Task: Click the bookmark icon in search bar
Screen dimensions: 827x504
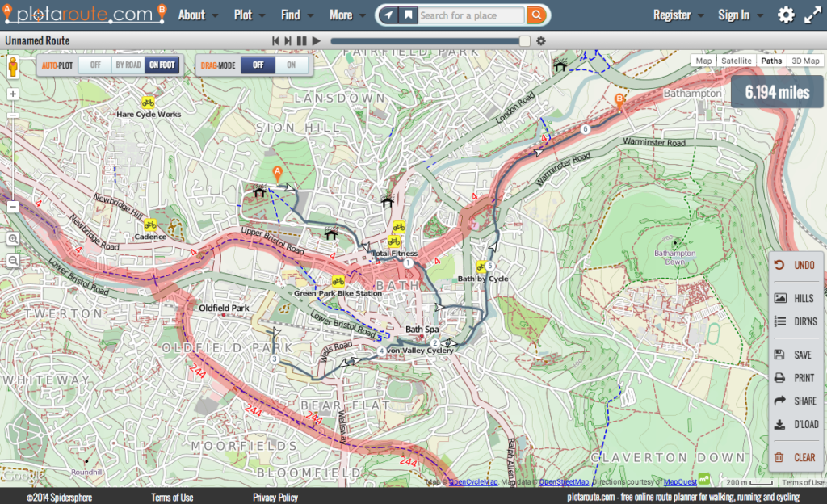Action: pos(408,15)
